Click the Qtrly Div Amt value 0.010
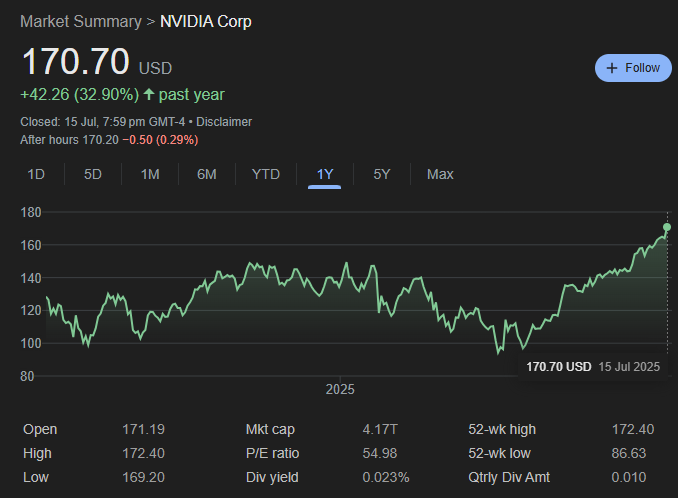Screen dimensions: 678x498 coord(629,477)
